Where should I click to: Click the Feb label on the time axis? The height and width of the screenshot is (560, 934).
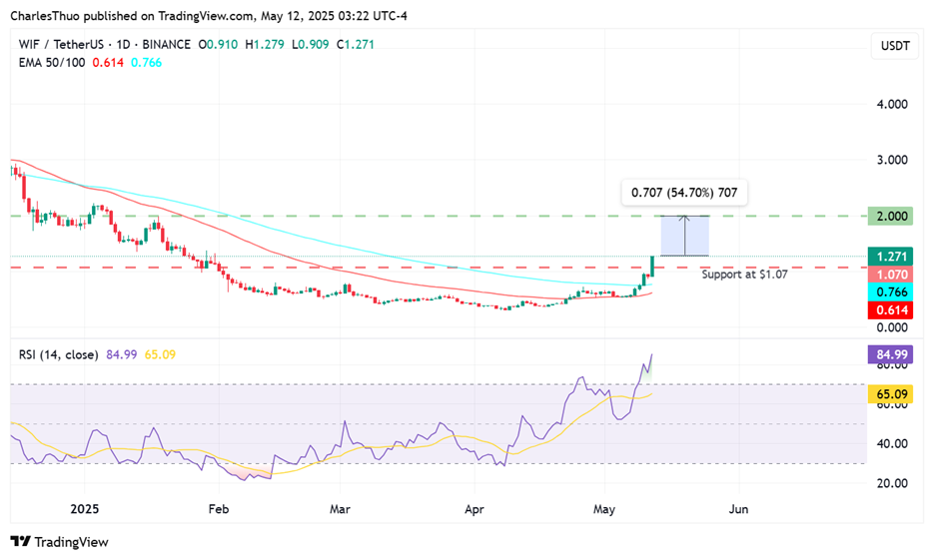pyautogui.click(x=219, y=508)
